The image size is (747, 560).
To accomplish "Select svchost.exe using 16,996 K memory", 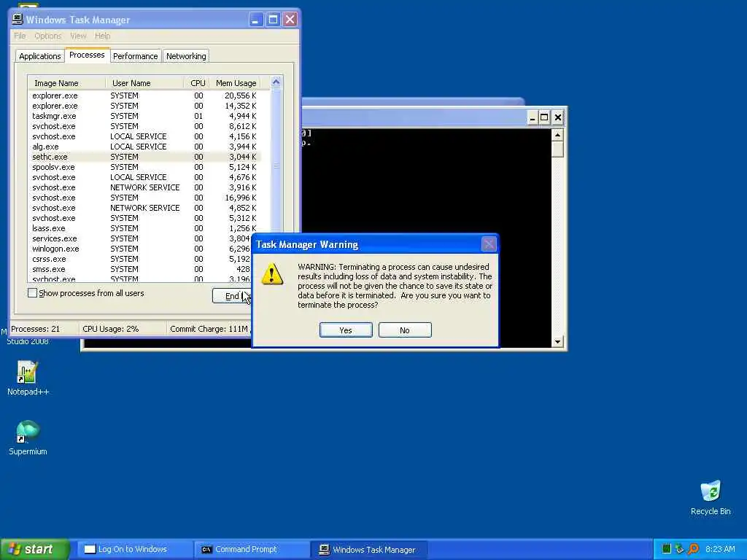I will pyautogui.click(x=144, y=198).
